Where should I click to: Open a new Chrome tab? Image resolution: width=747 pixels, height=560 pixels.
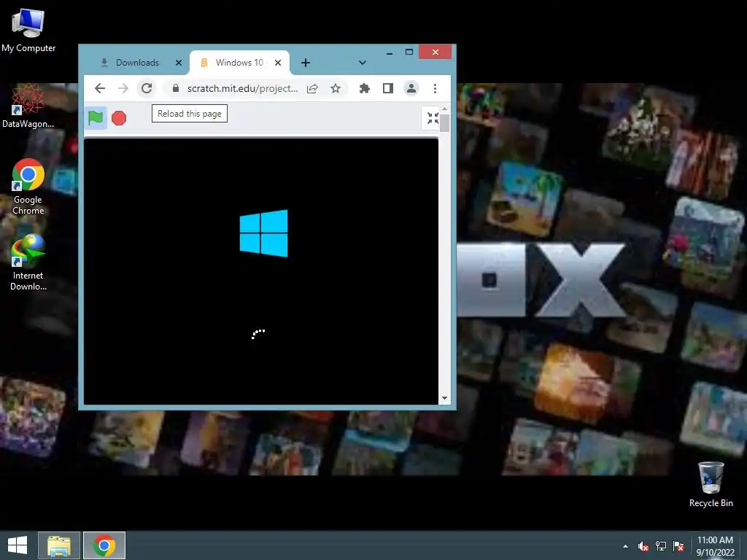[306, 63]
